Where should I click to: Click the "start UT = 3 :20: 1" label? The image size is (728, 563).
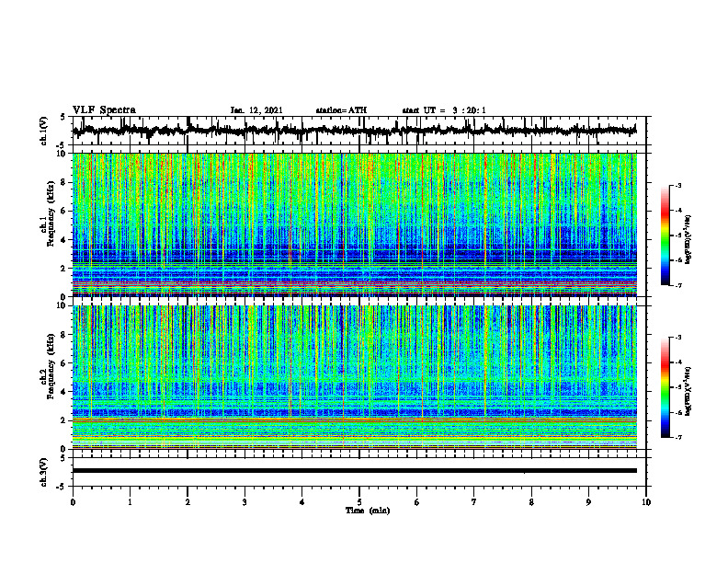tap(444, 110)
